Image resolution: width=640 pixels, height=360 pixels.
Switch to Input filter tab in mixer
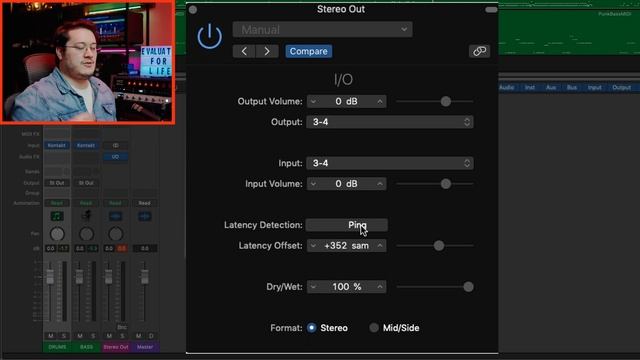coord(594,87)
